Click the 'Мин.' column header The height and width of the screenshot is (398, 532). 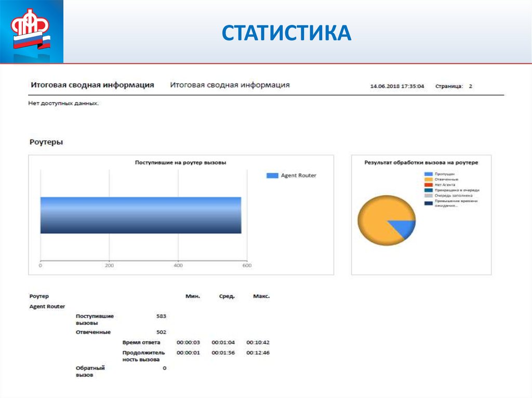click(193, 296)
